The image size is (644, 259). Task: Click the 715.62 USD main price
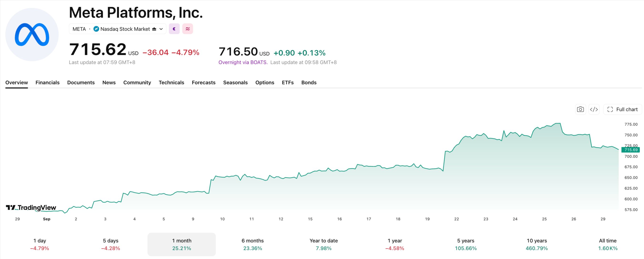pos(104,49)
